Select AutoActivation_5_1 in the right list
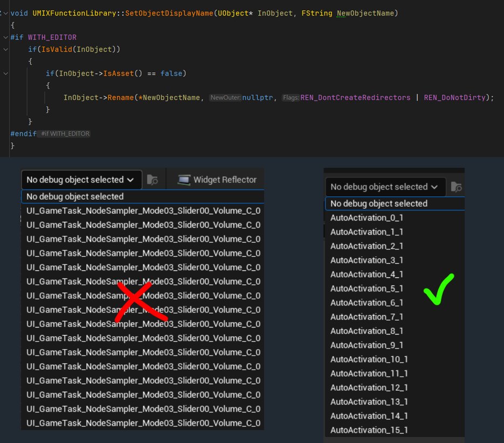The width and height of the screenshot is (504, 443). pyautogui.click(x=367, y=288)
